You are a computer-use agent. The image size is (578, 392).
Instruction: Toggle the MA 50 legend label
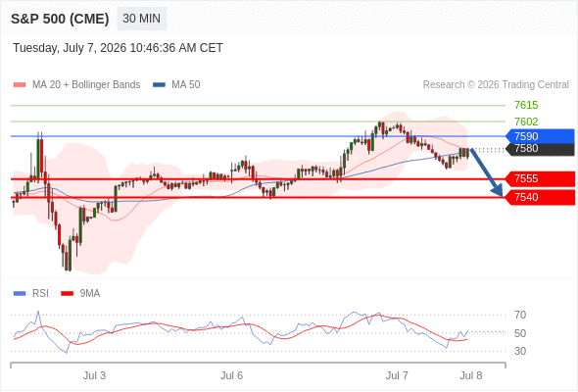(186, 85)
